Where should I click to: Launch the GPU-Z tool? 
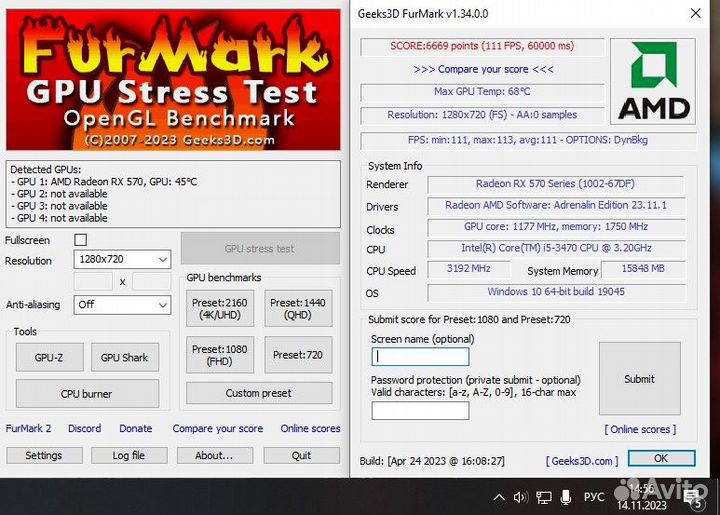click(50, 357)
